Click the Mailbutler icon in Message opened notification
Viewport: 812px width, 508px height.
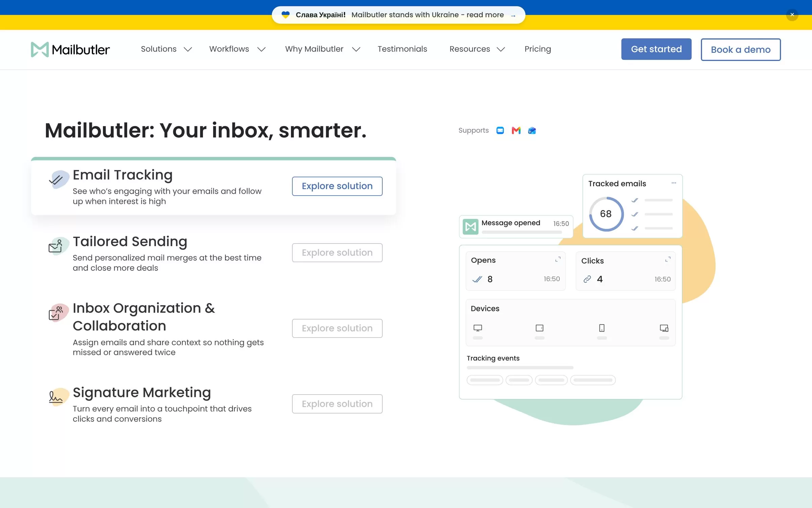[x=470, y=227]
